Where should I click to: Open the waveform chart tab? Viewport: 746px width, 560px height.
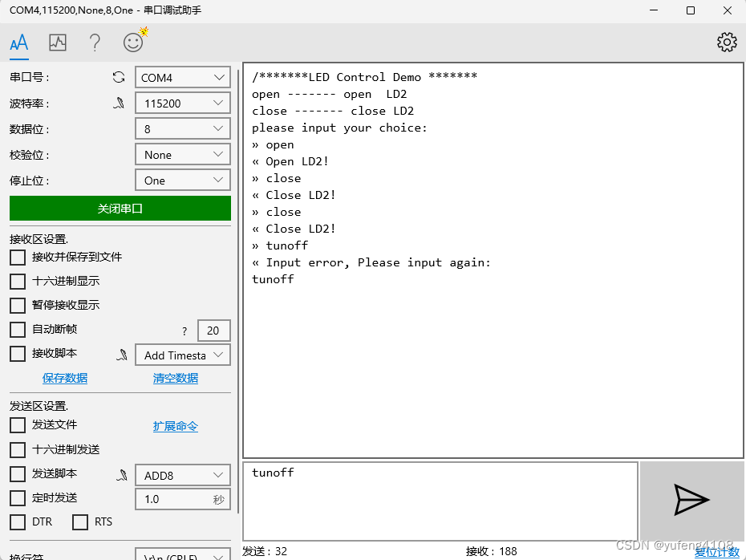click(58, 43)
